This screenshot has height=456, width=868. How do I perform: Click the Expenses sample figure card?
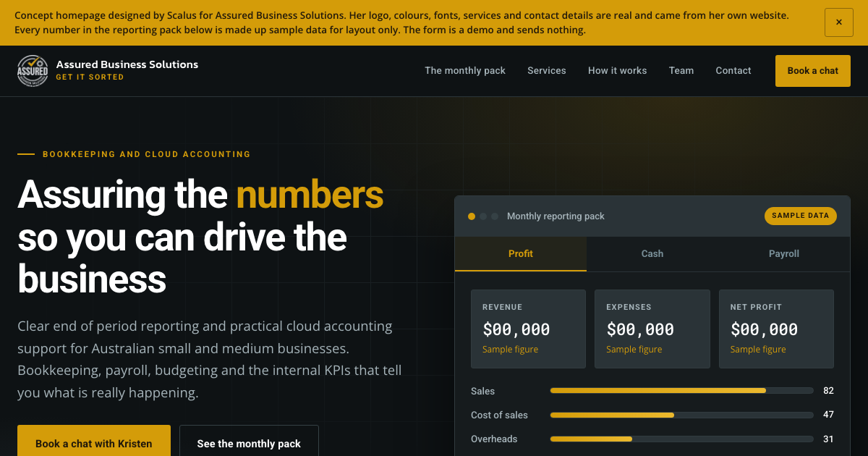click(x=652, y=329)
